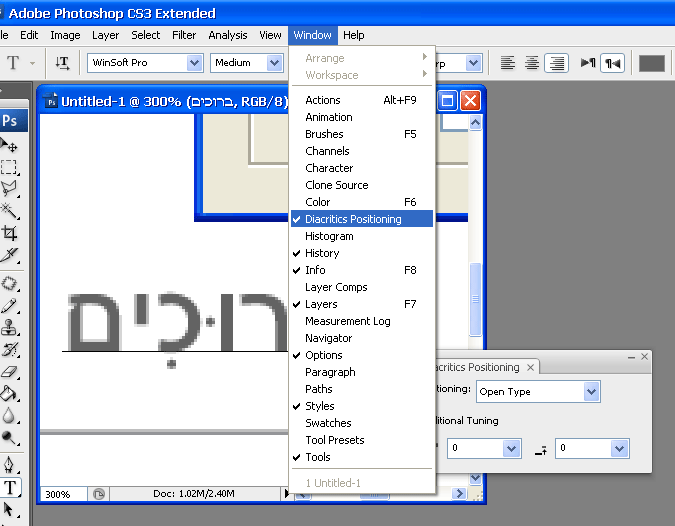The height and width of the screenshot is (526, 675).
Task: Center align the text
Action: click(x=532, y=63)
